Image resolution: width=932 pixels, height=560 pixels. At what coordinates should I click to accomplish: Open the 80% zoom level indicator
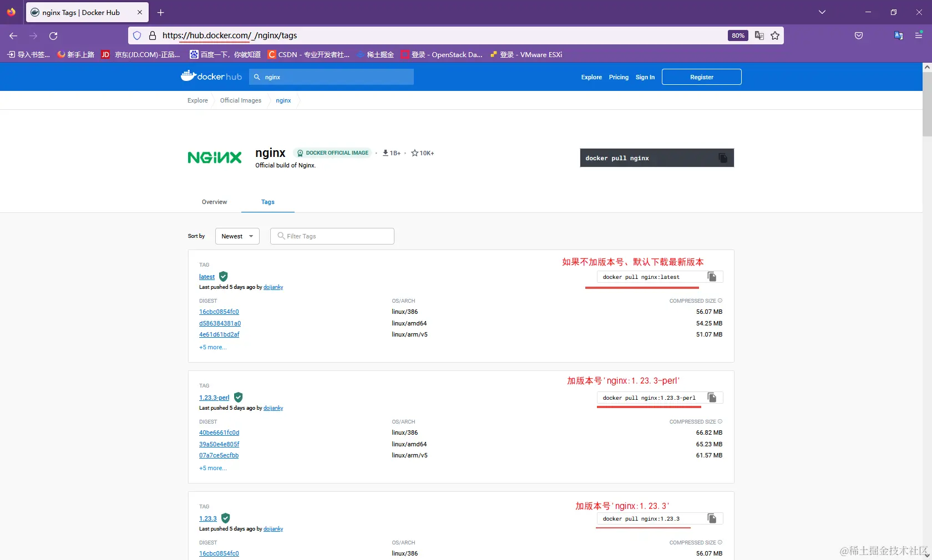[x=738, y=35]
